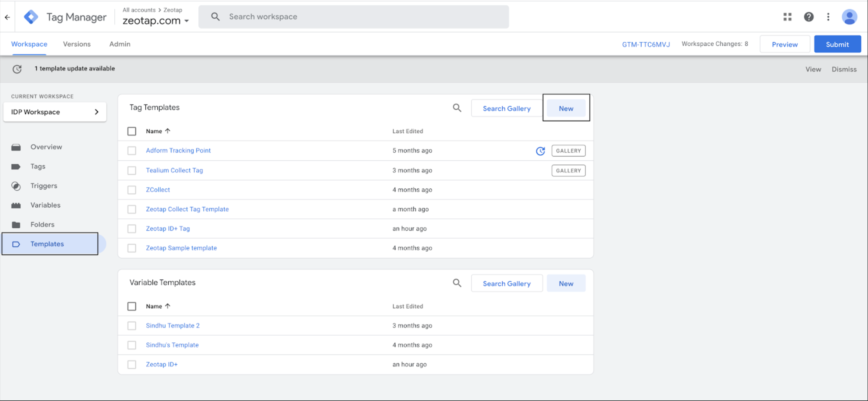Viewport: 868px width, 401px height.
Task: Open the three-dot more options menu
Action: [x=828, y=17]
